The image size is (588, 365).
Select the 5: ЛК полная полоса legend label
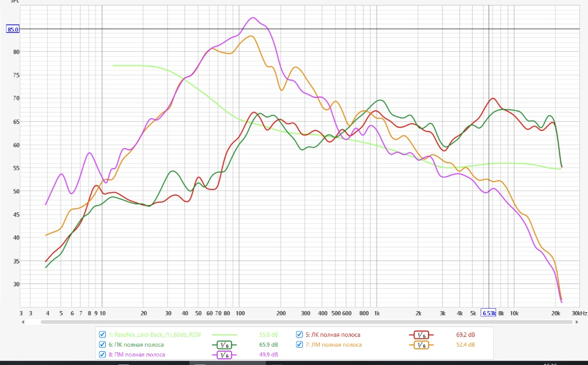tap(332, 335)
